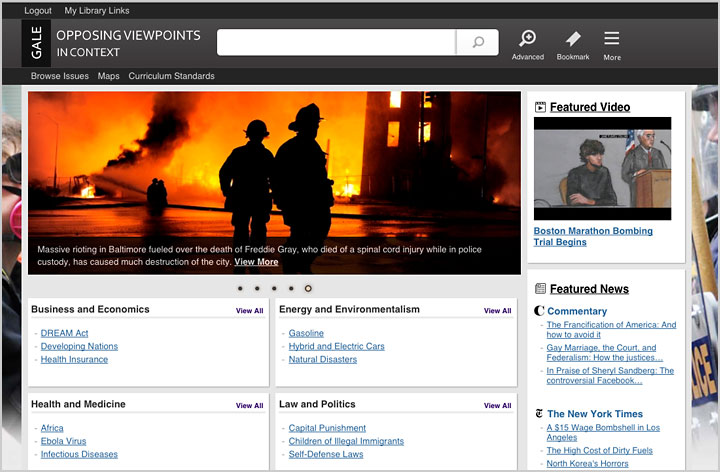
Task: Click View More in banner caption
Action: [x=256, y=262]
